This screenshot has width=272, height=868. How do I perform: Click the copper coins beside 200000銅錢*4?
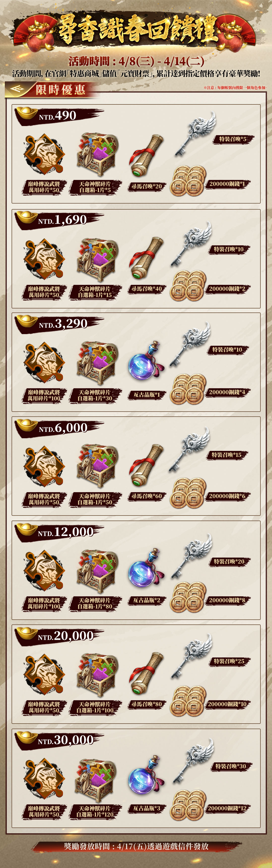pyautogui.click(x=188, y=389)
